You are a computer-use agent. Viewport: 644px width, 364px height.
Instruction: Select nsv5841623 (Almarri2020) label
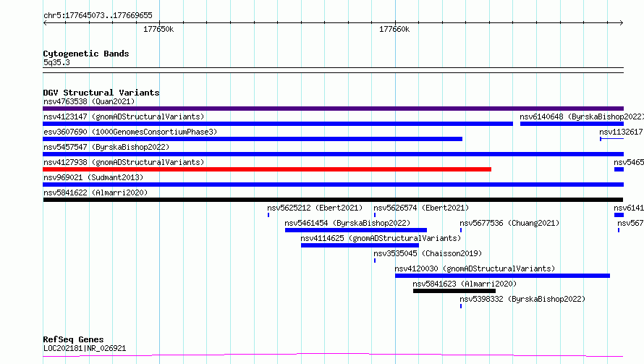[465, 284]
